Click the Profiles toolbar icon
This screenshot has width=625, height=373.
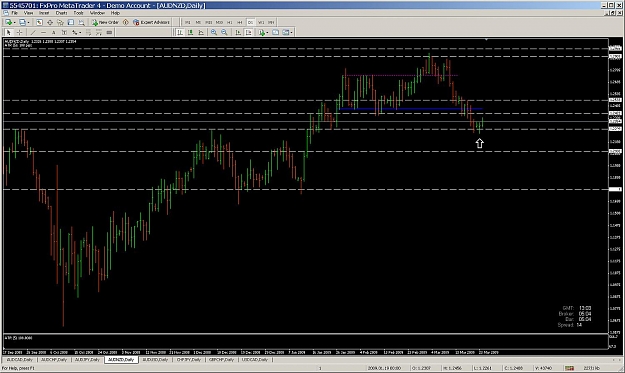coord(22,22)
